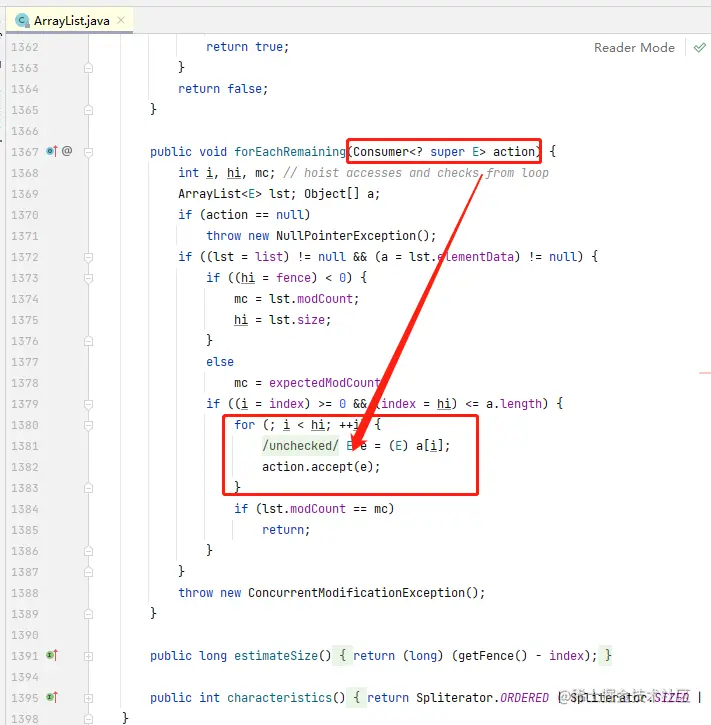This screenshot has width=711, height=725.
Task: Click ConcurrentModificationException on line 1388
Action: click(356, 593)
